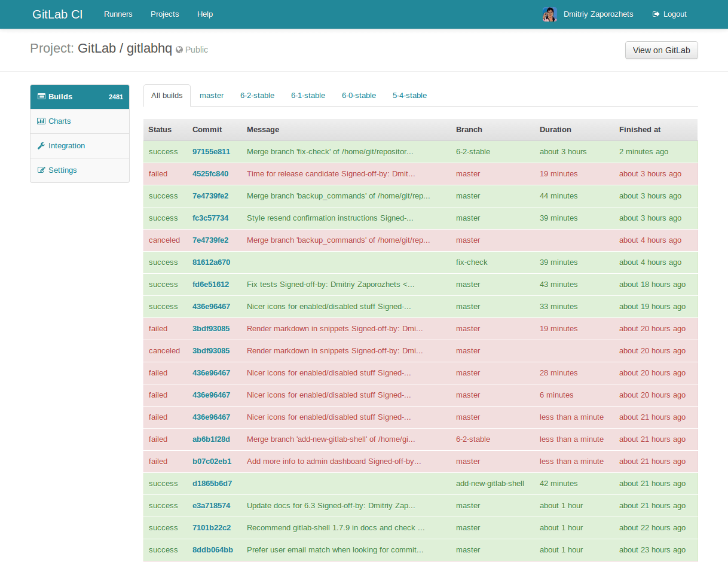Image resolution: width=728 pixels, height=562 pixels.
Task: Click the '44 minutes' duration cell
Action: pos(558,196)
